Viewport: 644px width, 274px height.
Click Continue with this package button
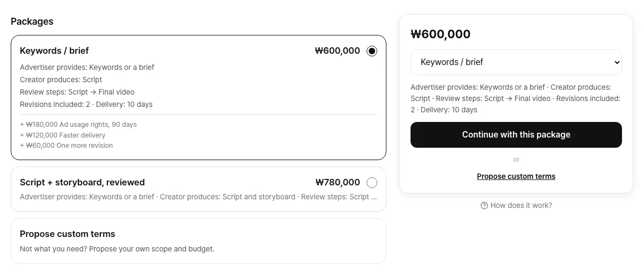[x=516, y=135]
